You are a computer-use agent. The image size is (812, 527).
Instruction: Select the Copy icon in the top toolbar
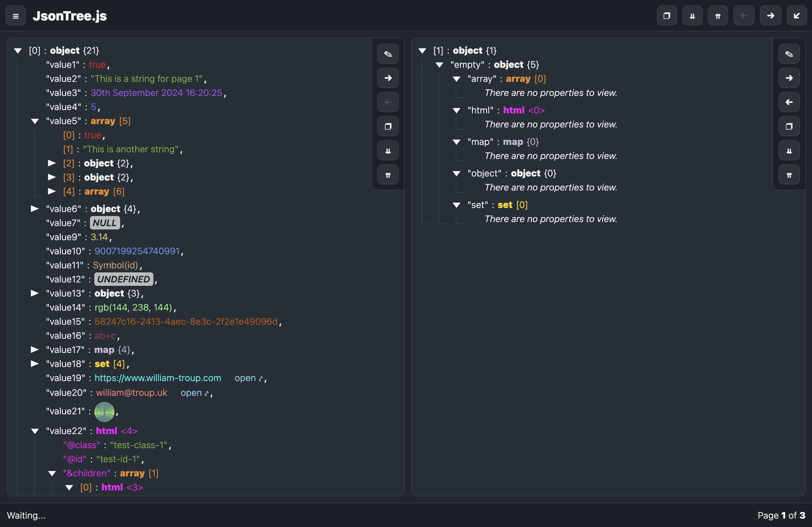[667, 15]
